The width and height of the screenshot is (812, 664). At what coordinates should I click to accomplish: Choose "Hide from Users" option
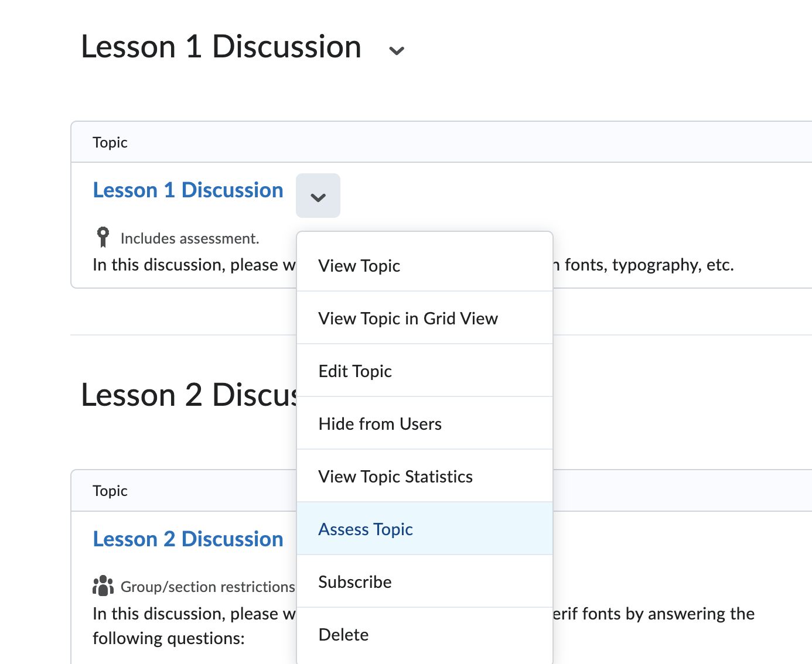[x=380, y=423]
